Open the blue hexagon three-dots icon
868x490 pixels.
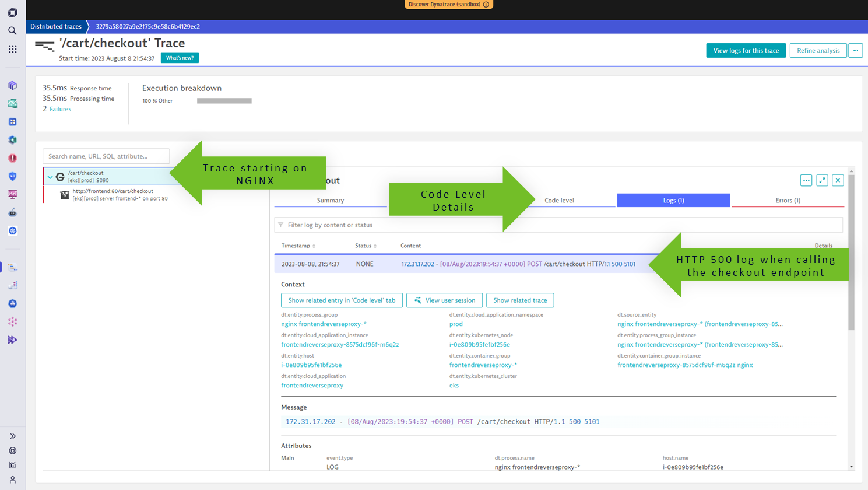pyautogui.click(x=12, y=303)
